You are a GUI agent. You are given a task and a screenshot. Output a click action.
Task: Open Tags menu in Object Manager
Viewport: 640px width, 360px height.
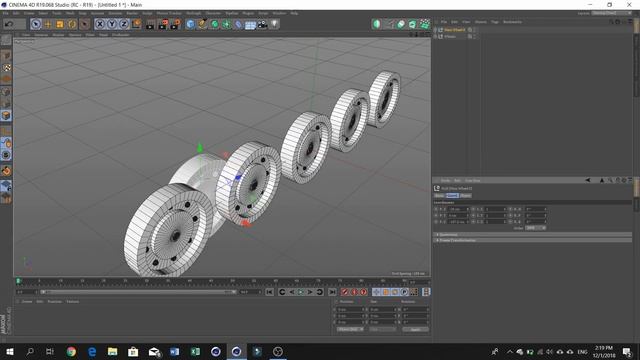[495, 22]
